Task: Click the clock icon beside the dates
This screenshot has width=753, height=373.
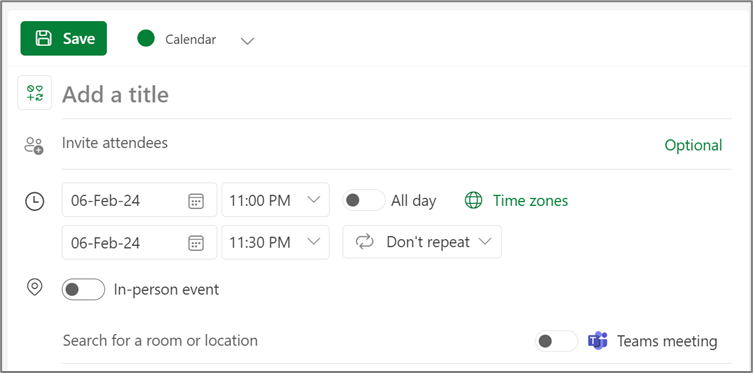Action: (35, 201)
